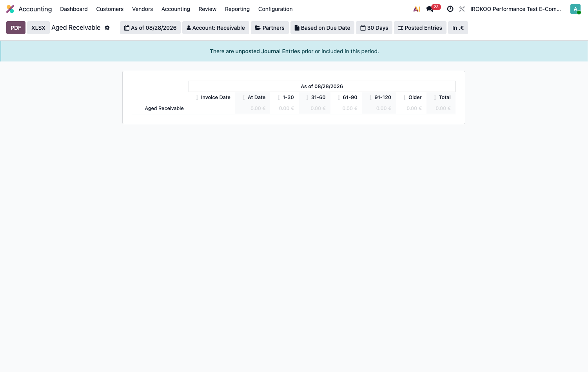Viewport: 588px width, 372px height.
Task: Sort by 1-30 column
Action: pos(286,98)
